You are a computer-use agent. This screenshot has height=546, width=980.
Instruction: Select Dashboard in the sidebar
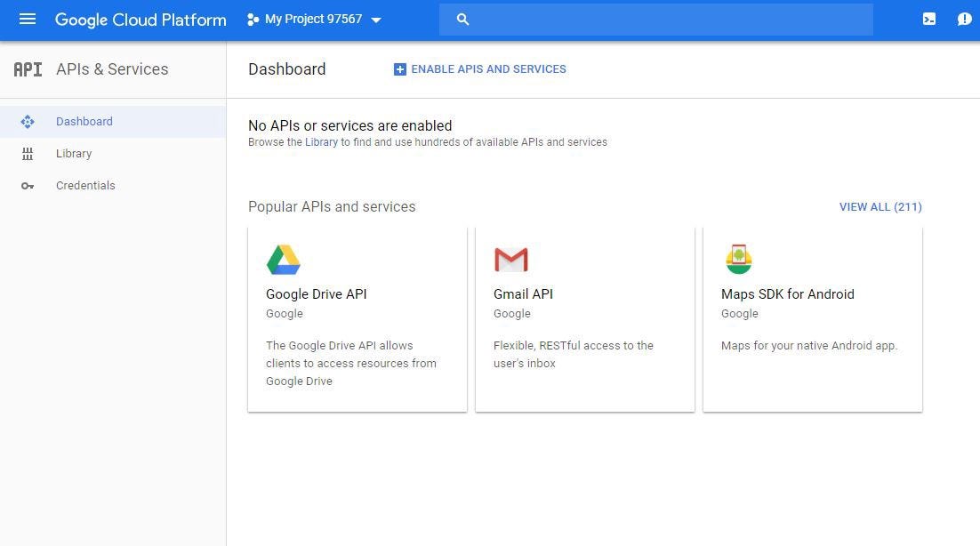click(113, 122)
